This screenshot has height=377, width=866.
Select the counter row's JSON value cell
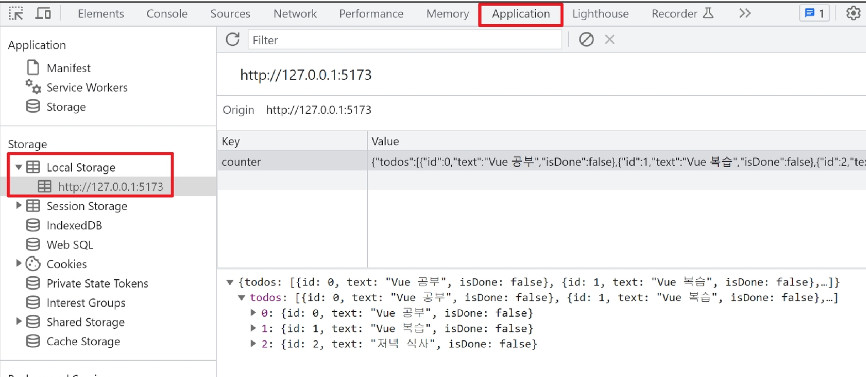click(617, 162)
